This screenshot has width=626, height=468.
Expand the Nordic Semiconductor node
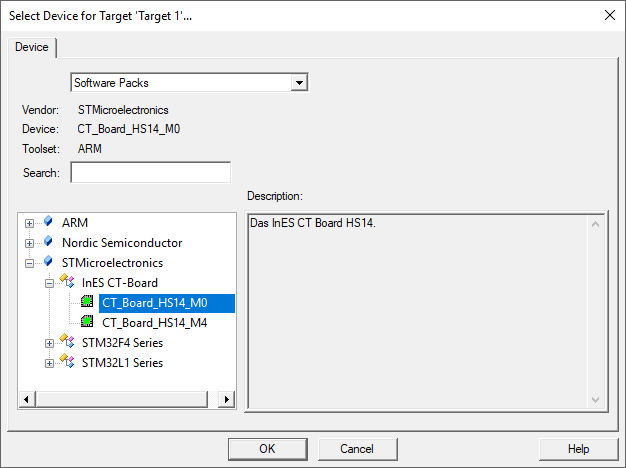pos(30,243)
